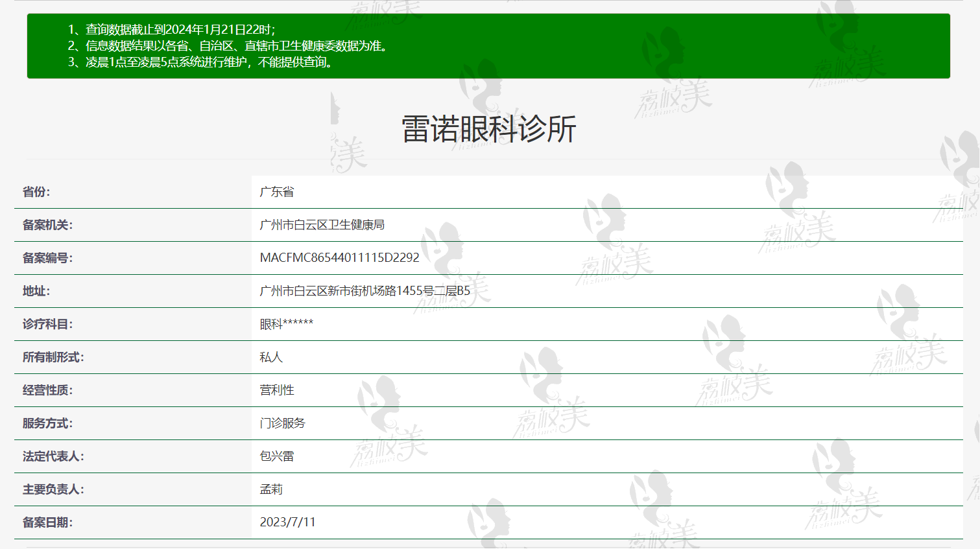Click the 备案日期 label
Viewport: 980px width, 549px height.
(x=47, y=522)
